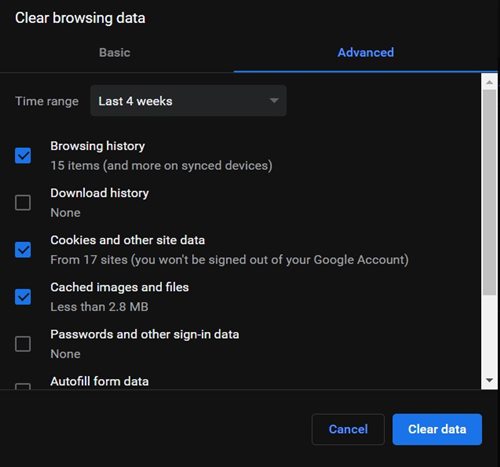Click the Clear data button
The width and height of the screenshot is (500, 467).
(x=437, y=429)
